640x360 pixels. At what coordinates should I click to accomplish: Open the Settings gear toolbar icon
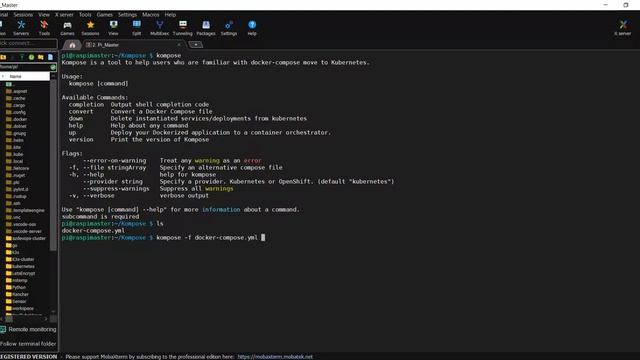pyautogui.click(x=229, y=28)
